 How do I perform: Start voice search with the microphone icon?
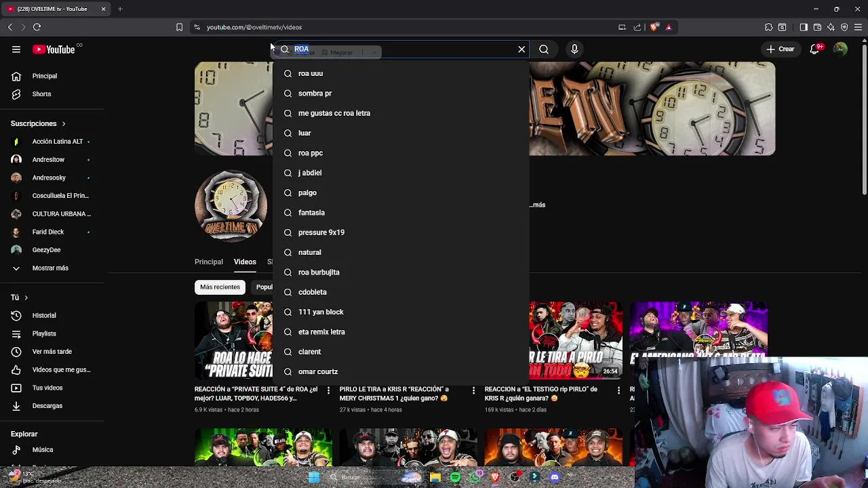[574, 49]
